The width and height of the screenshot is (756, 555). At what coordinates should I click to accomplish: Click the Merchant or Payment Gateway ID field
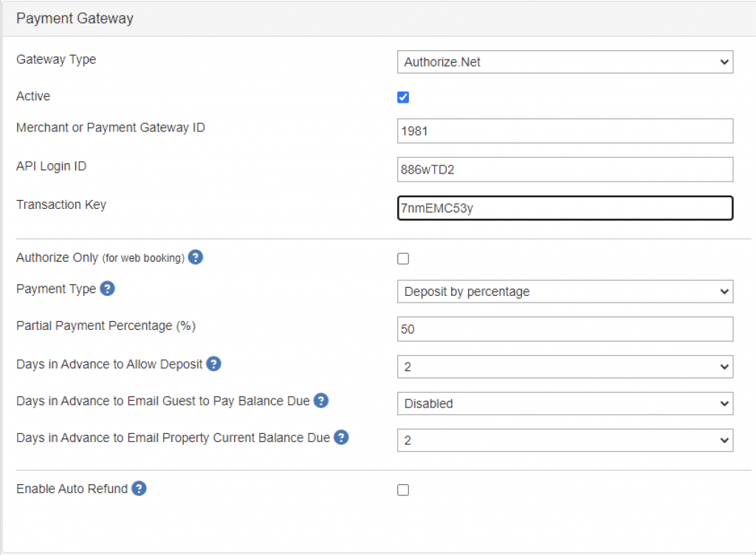tap(565, 131)
